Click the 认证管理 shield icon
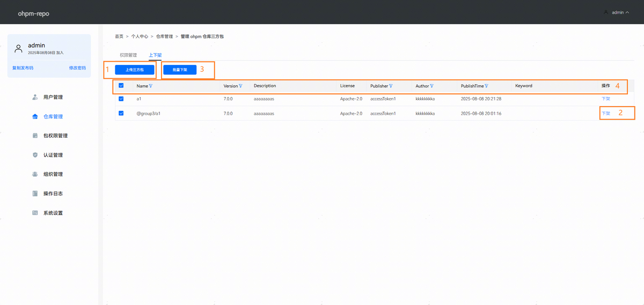The width and height of the screenshot is (644, 305). pyautogui.click(x=35, y=155)
